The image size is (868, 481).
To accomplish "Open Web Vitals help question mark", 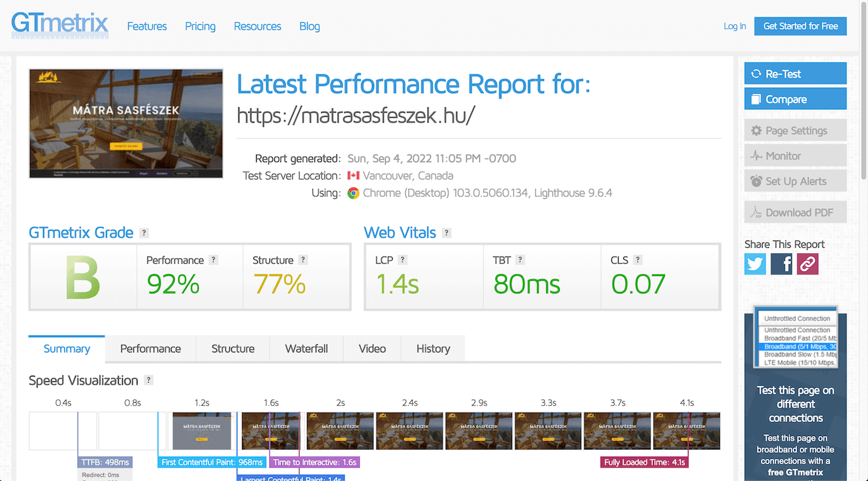I will [x=447, y=233].
